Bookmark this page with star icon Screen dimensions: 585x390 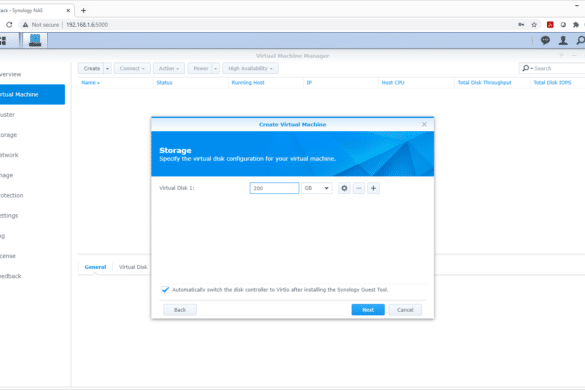coord(534,25)
